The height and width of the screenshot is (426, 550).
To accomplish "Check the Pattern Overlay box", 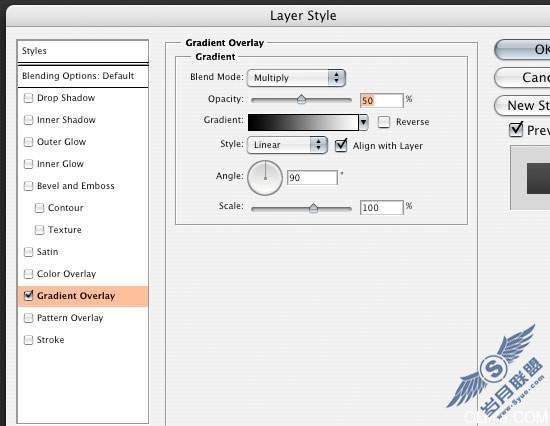I will (28, 318).
